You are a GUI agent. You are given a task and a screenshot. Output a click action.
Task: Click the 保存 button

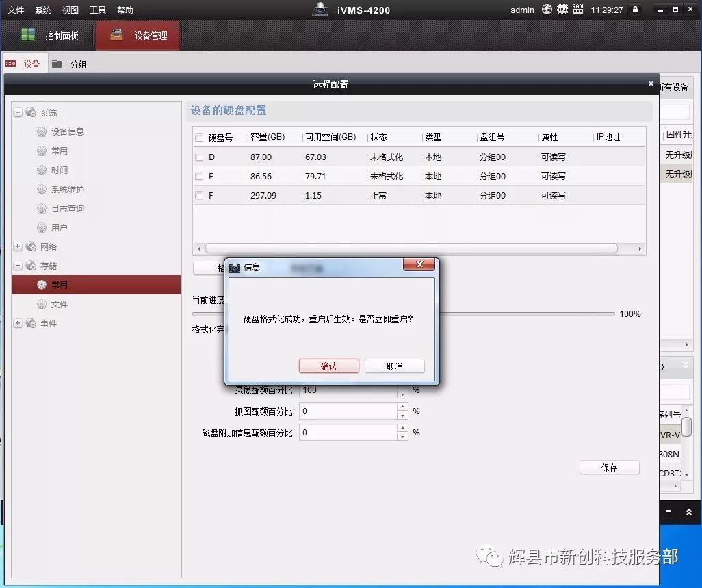click(x=610, y=468)
